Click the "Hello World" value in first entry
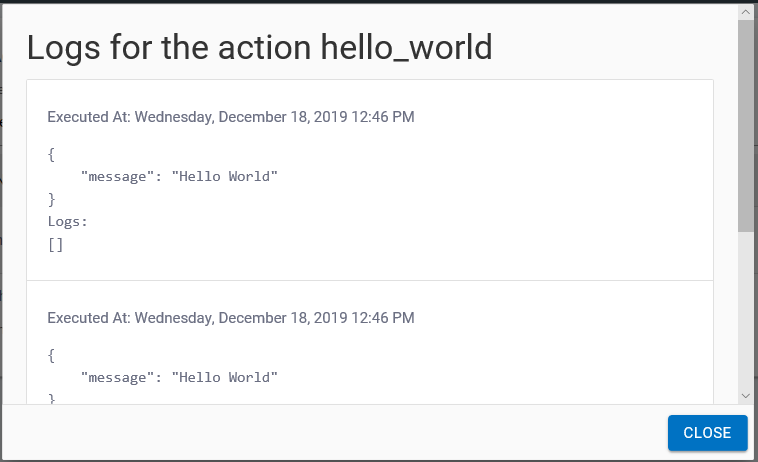Screen dimensions: 758x462 [225, 177]
